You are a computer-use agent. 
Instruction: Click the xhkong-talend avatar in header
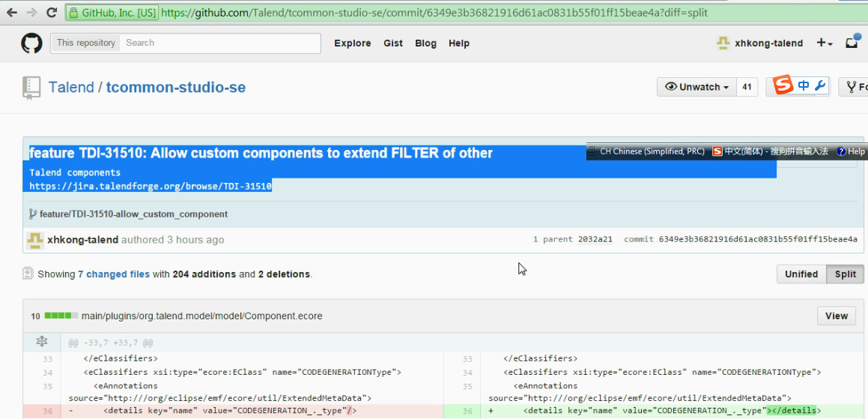723,43
